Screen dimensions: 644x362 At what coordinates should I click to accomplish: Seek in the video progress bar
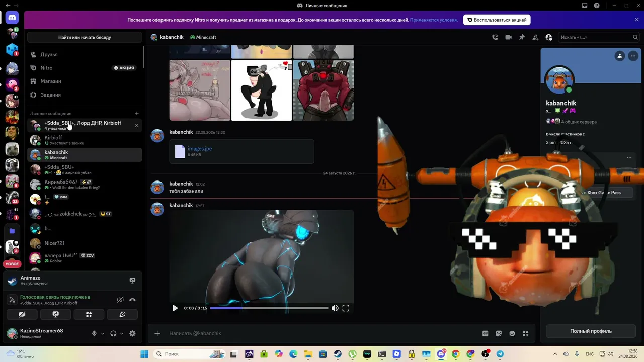coord(269,308)
